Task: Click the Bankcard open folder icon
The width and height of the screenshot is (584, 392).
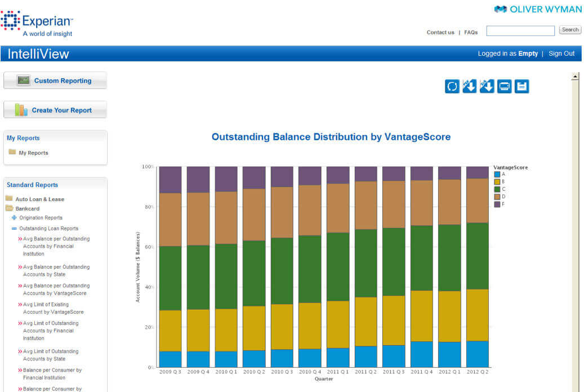Action: (9, 208)
